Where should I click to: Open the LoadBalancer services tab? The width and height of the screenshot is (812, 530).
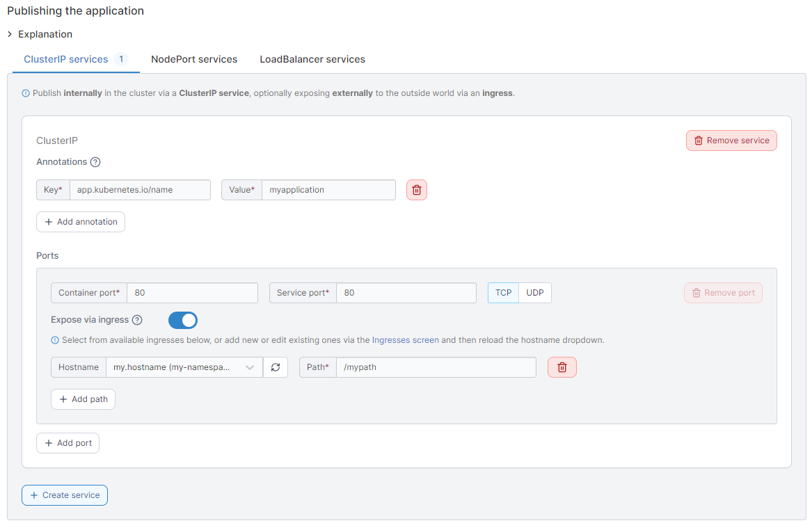(x=312, y=59)
